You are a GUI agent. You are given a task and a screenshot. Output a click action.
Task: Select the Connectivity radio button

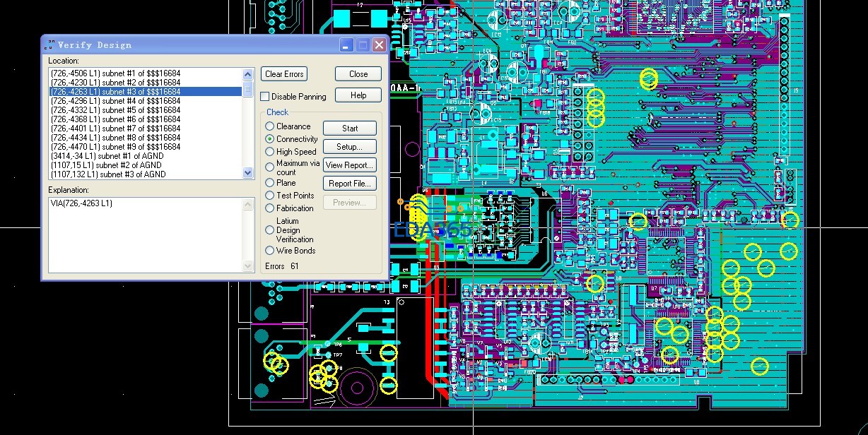270,139
